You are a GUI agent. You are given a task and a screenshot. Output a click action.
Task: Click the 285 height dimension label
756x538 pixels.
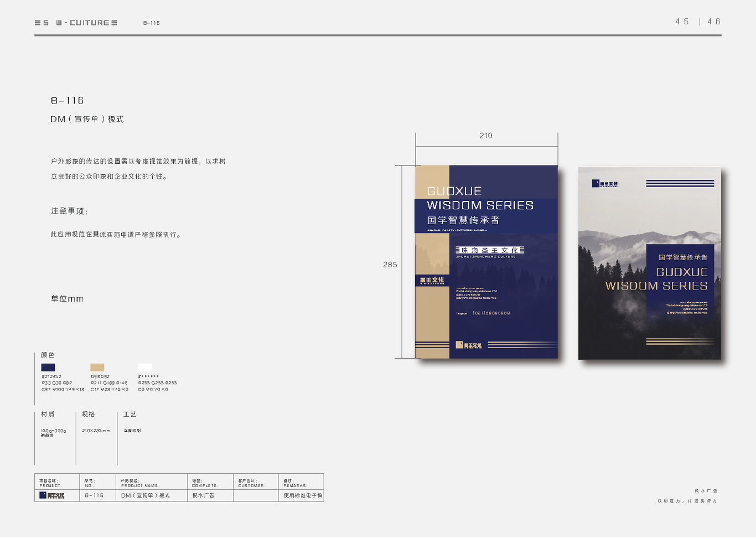click(x=390, y=265)
